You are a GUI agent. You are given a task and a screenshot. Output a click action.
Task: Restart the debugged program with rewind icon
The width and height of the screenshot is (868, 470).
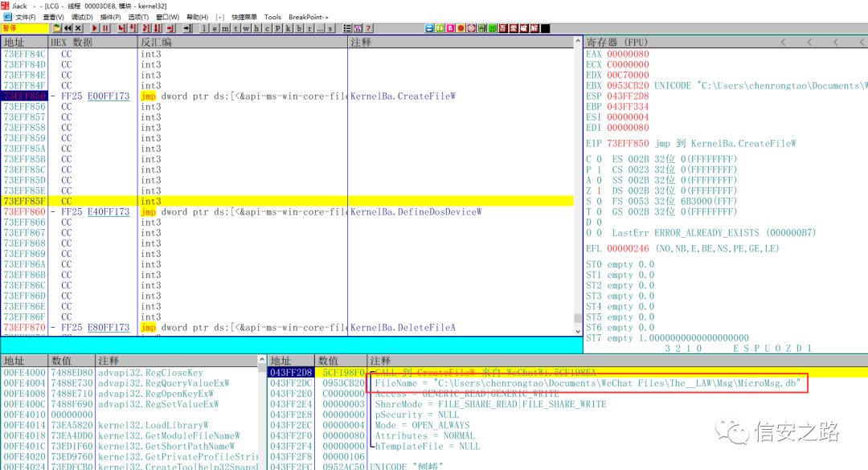click(68, 28)
